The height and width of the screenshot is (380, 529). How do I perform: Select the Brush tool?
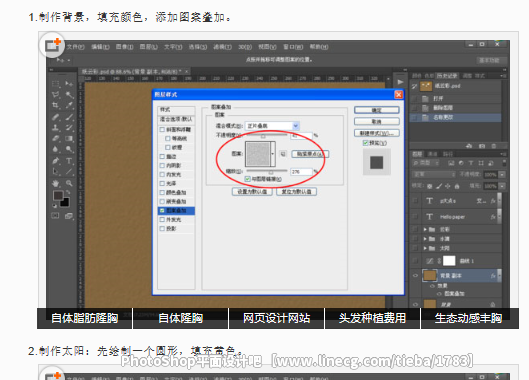[x=69, y=117]
